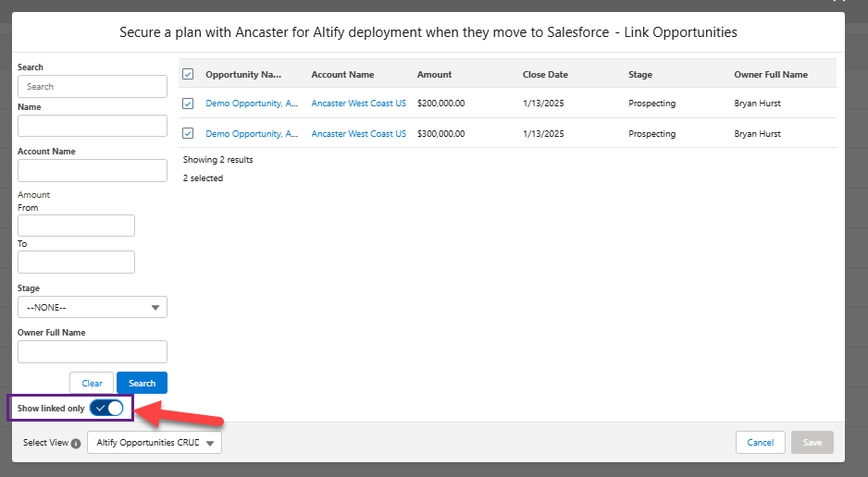Open the Stage --NONE-- dropdown
This screenshot has width=868, height=477.
coord(93,307)
